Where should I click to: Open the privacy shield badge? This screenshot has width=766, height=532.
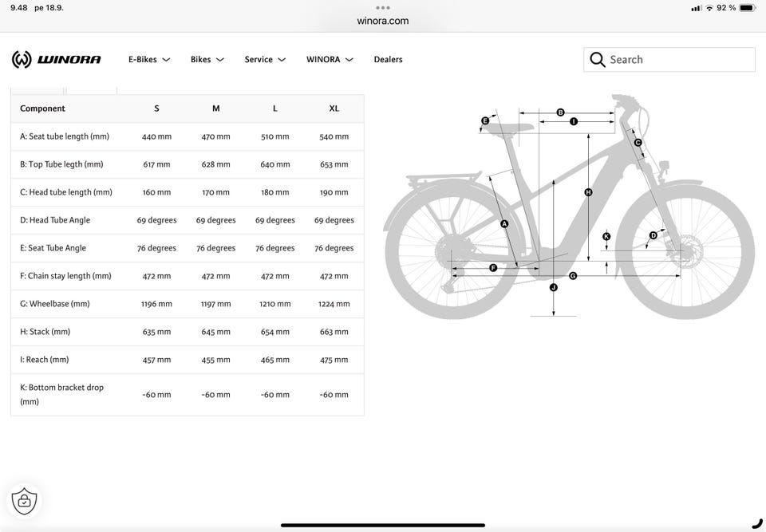pyautogui.click(x=24, y=501)
